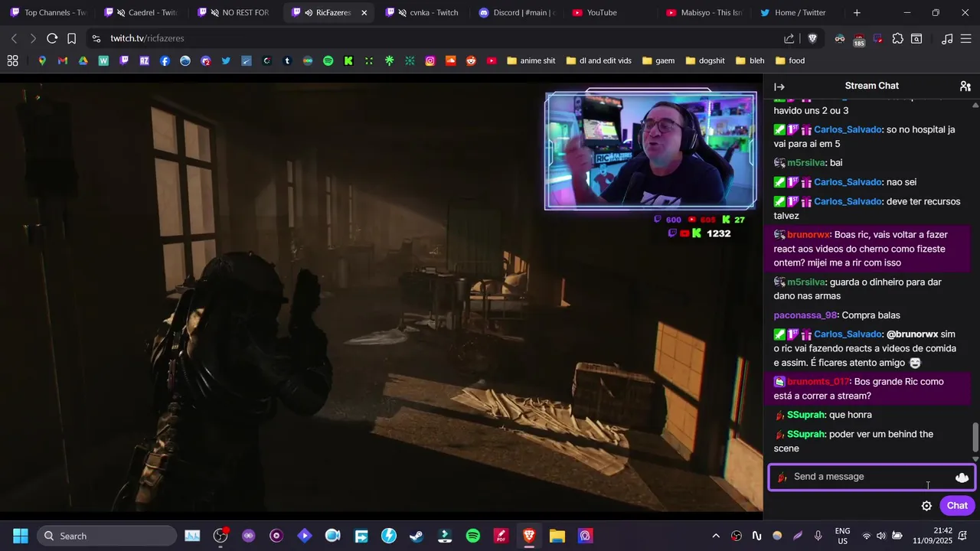Open the browser extensions puzzle icon
Image resolution: width=980 pixels, height=551 pixels.
click(897, 38)
